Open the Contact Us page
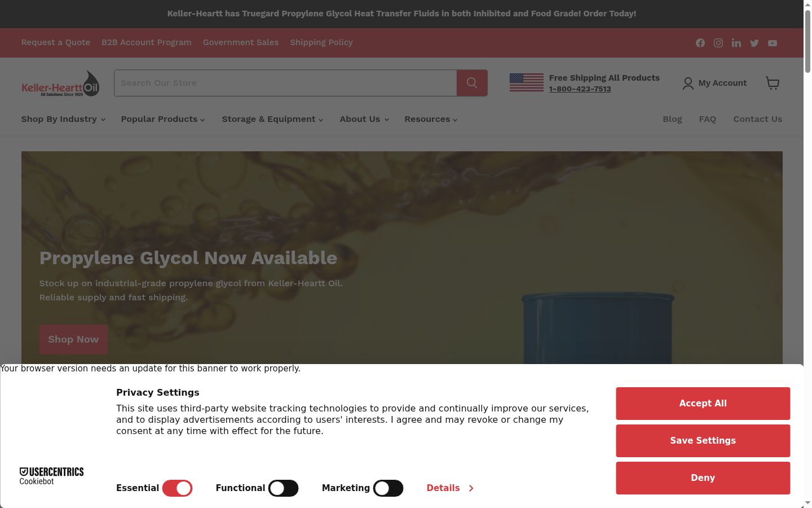This screenshot has height=508, width=812. click(757, 119)
